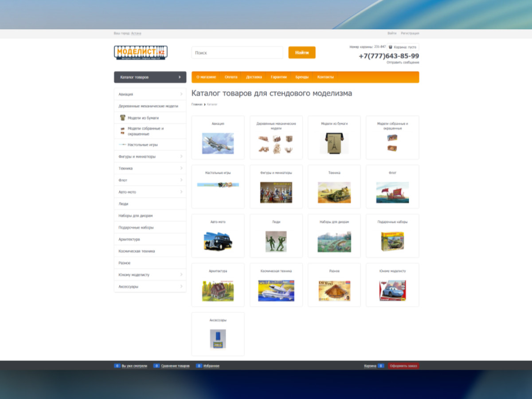This screenshot has height=399, width=532.
Task: Open О магазине menu item
Action: [206, 77]
